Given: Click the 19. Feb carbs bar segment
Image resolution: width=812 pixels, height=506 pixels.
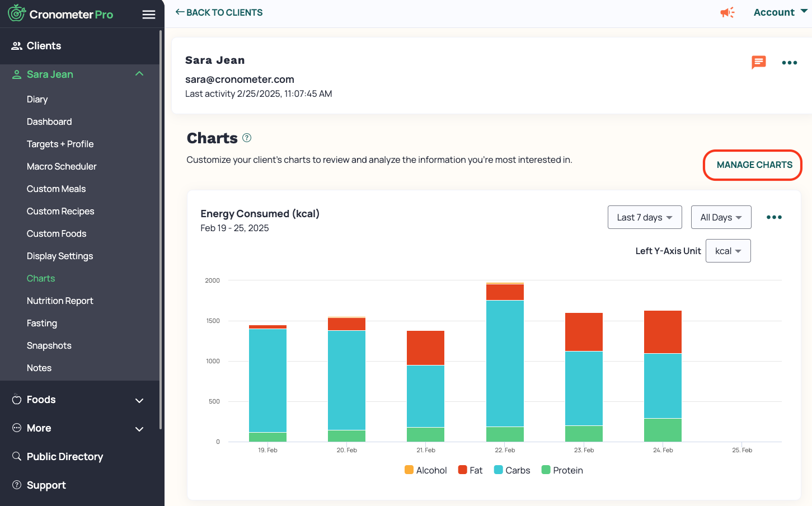Looking at the screenshot, I should (267, 381).
